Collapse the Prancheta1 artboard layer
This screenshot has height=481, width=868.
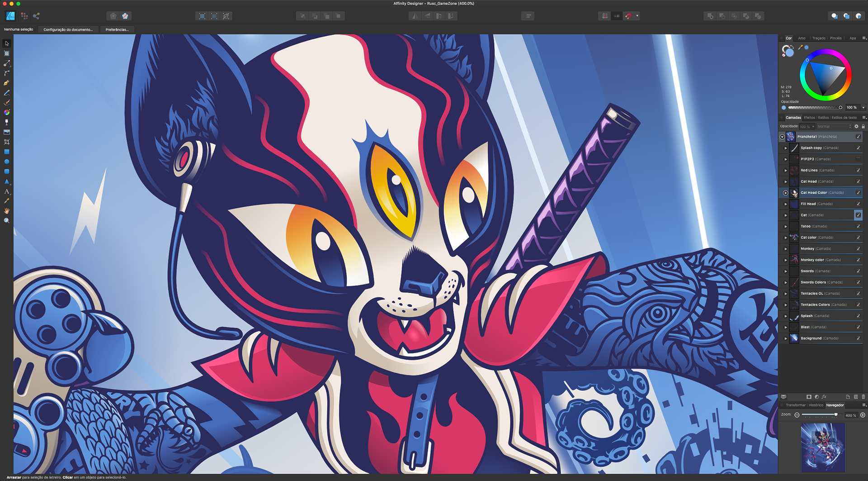(782, 137)
